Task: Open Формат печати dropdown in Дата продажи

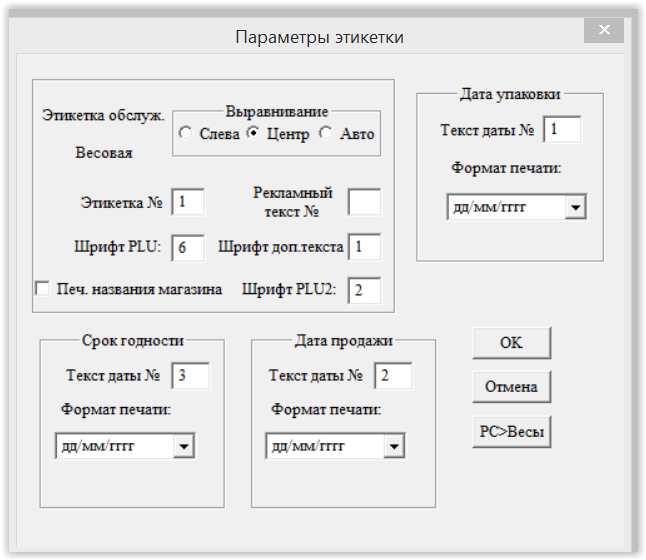Action: click(x=394, y=446)
